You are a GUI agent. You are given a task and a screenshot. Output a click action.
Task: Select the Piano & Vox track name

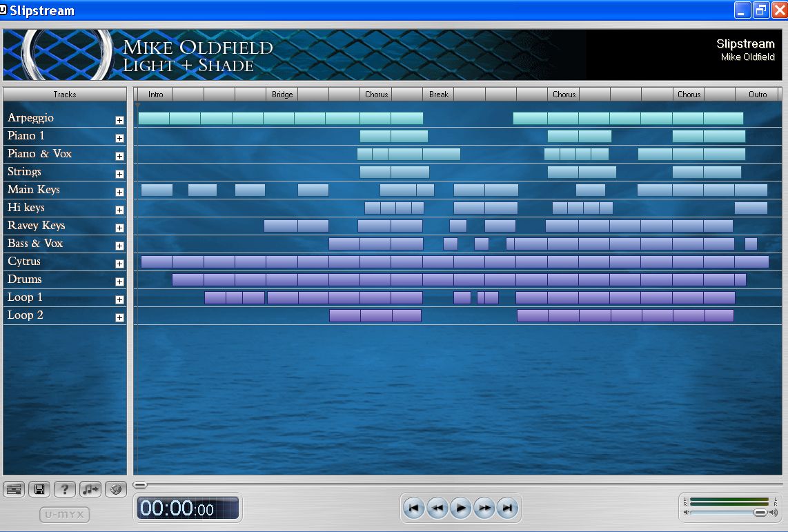[x=40, y=154]
